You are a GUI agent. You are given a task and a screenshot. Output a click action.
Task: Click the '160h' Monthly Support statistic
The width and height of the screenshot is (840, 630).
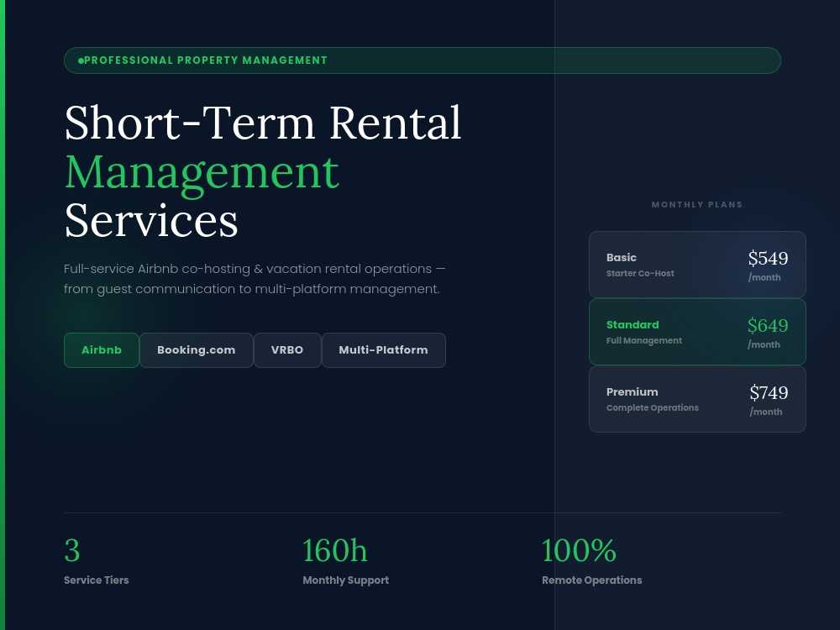tap(345, 561)
